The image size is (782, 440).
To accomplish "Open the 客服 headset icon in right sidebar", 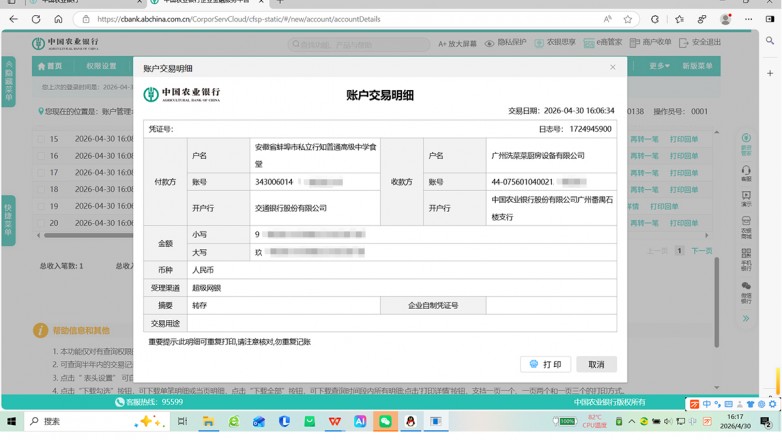I will (x=746, y=173).
